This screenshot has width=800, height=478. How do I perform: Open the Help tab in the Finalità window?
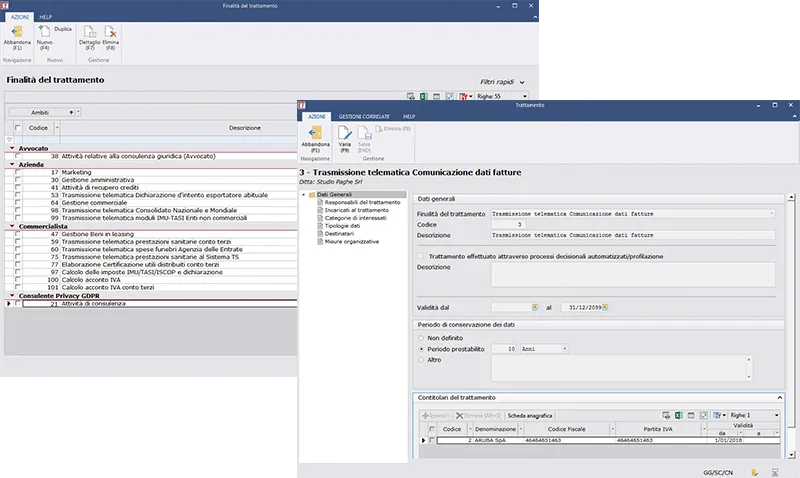pyautogui.click(x=45, y=17)
